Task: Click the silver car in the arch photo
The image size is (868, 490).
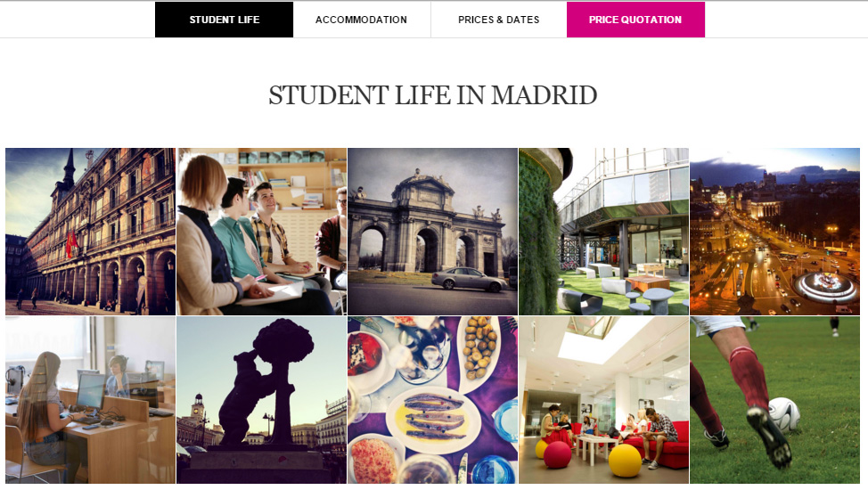Action: (469, 279)
